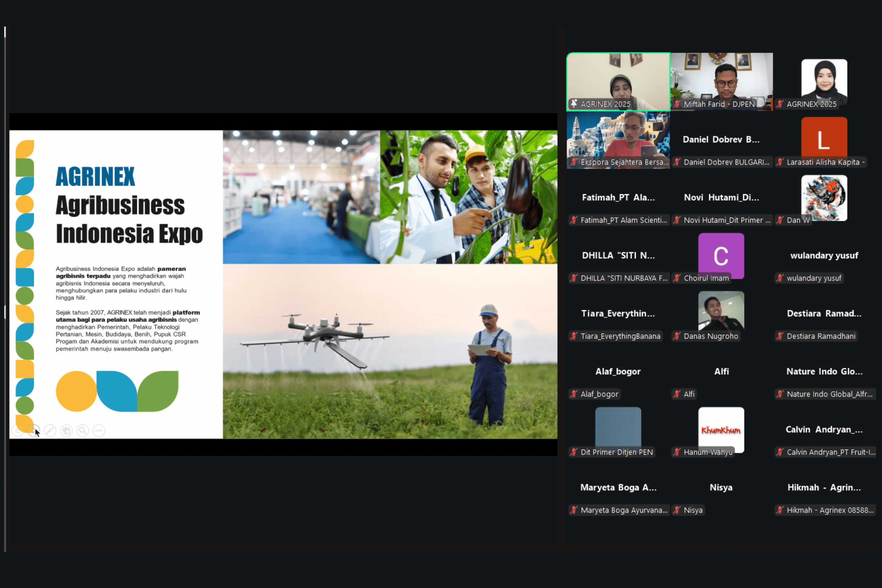Screen dimensions: 882x588
Task: Click muted mic icon beside Danas Nugroho
Action: tap(677, 336)
